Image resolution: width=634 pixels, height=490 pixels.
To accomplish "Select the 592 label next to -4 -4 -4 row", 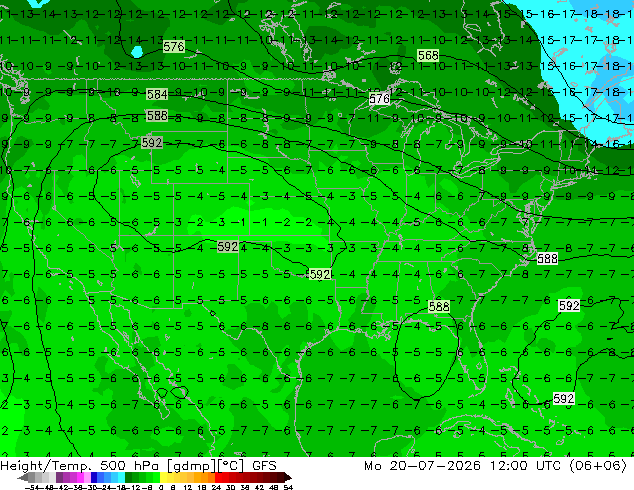I will click(x=320, y=275).
